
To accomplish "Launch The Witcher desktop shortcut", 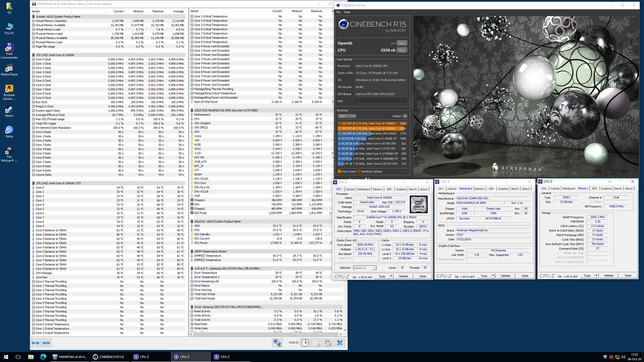I will pyautogui.click(x=9, y=154).
